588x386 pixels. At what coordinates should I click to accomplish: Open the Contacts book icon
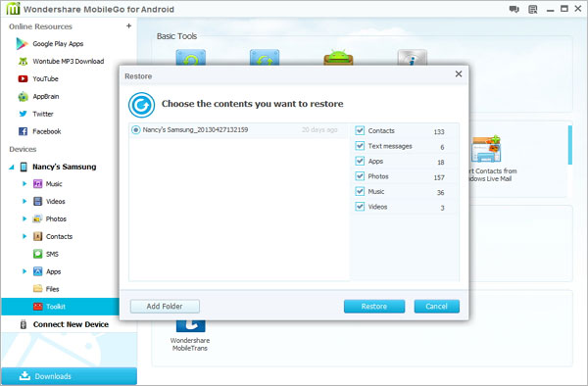pyautogui.click(x=37, y=236)
